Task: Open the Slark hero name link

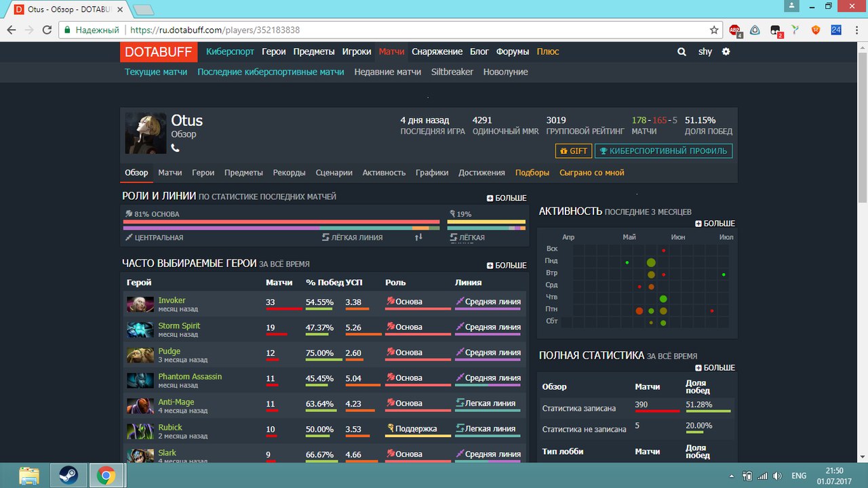Action: pos(167,453)
